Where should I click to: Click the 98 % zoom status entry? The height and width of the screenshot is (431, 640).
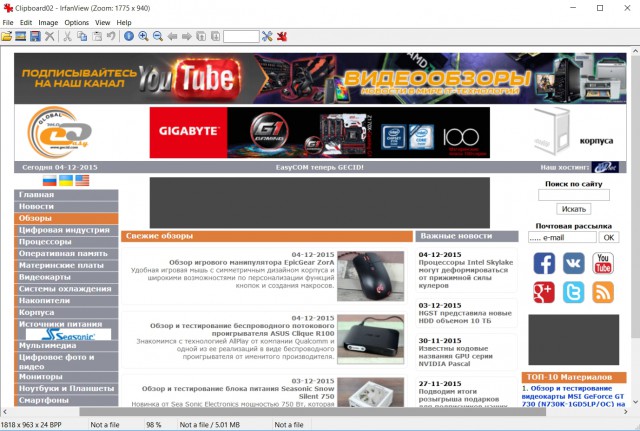(x=153, y=425)
